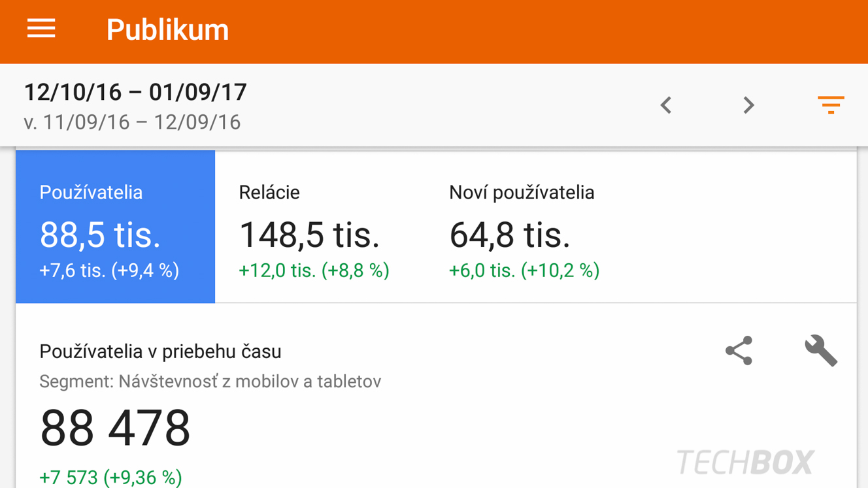Click the 64,8 tis. new users value
The height and width of the screenshot is (488, 868).
(x=510, y=235)
